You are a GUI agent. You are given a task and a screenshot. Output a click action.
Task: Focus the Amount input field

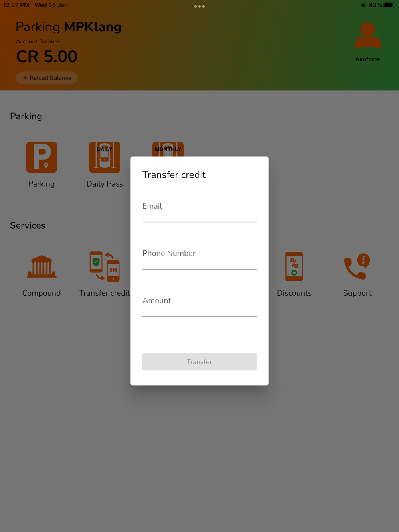point(199,305)
